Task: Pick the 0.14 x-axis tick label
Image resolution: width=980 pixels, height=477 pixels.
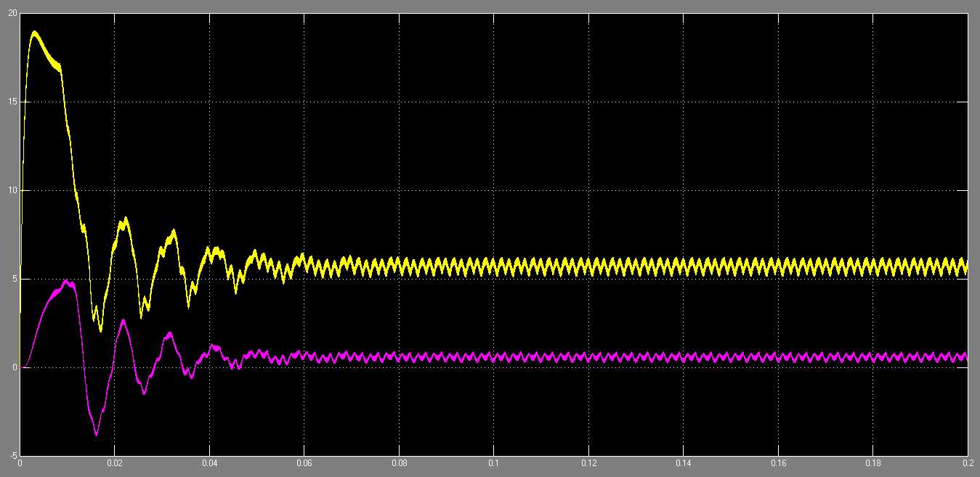Action: tap(683, 462)
